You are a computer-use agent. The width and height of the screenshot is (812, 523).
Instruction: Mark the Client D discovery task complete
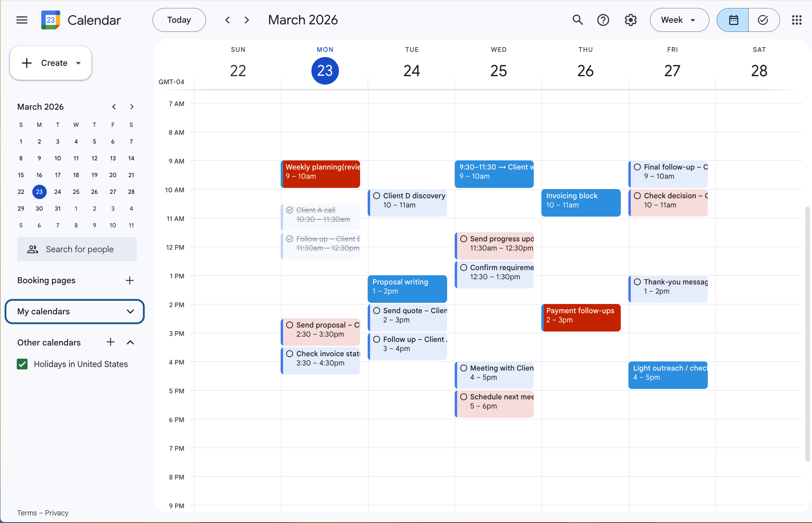(376, 195)
